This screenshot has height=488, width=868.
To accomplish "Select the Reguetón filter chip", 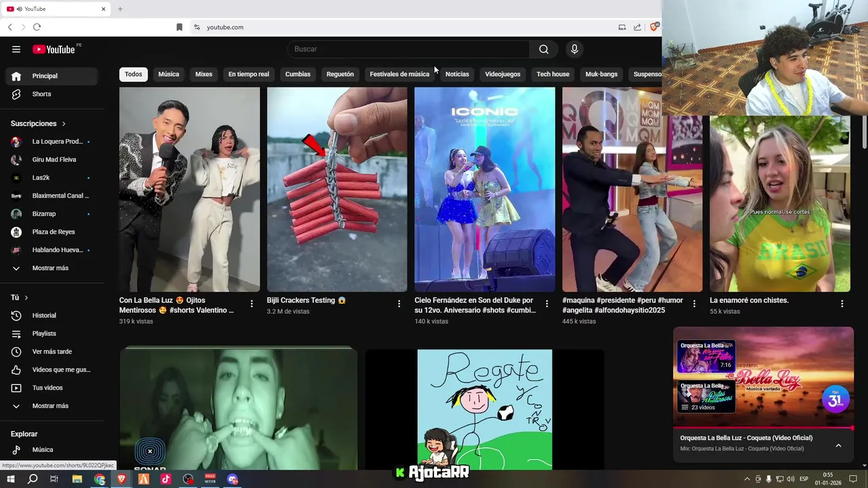I will (340, 74).
